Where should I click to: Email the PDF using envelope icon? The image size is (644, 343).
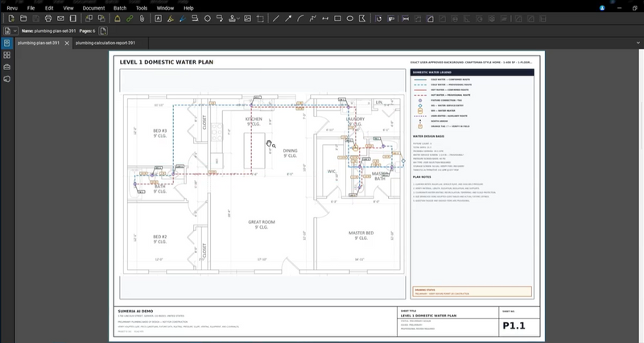60,19
